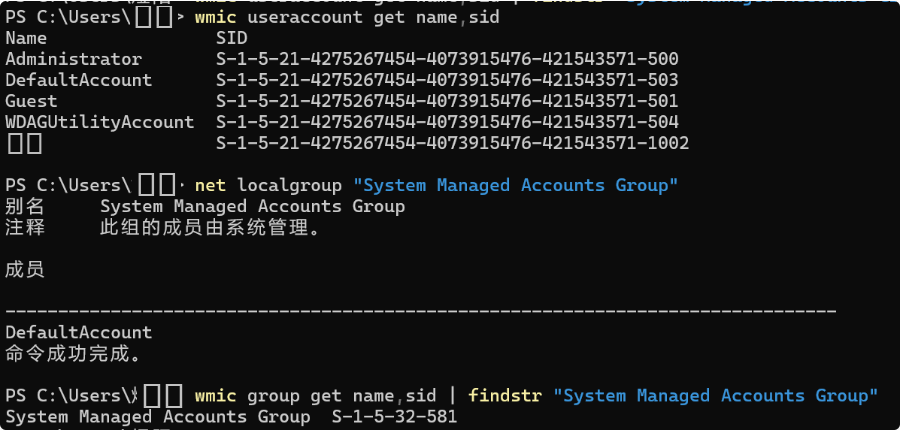The image size is (900, 430).
Task: Click the quoted group name in net localgroup command
Action: [516, 185]
